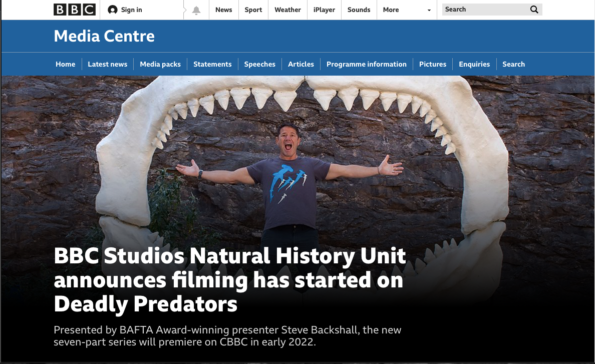Open Latest news tab

(x=107, y=64)
